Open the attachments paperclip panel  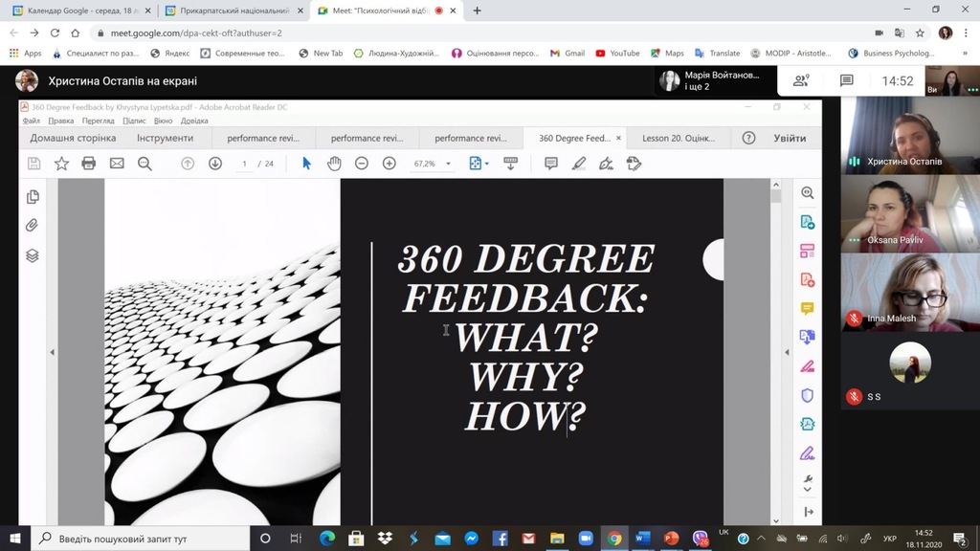[x=33, y=226]
